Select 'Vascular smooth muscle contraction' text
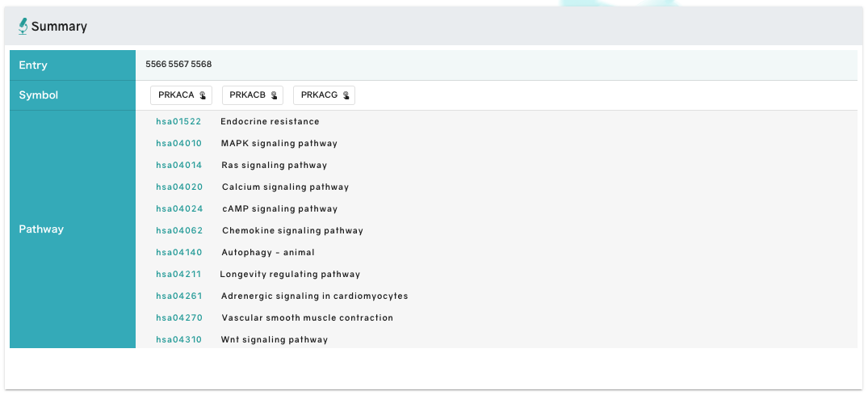 308,318
